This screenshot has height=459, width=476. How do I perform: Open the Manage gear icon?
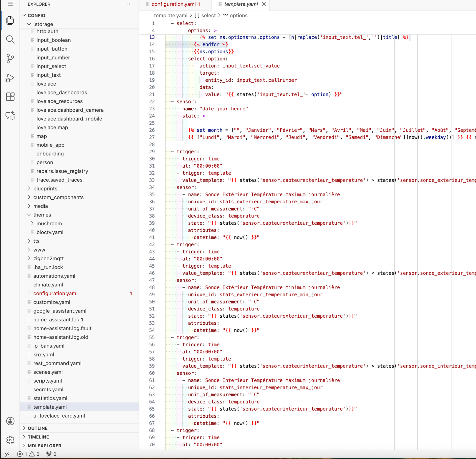pos(10,440)
